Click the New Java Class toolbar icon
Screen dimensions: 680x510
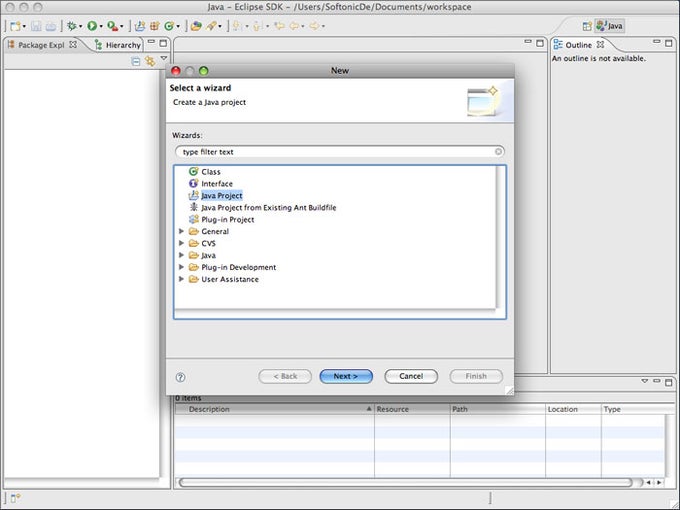pyautogui.click(x=169, y=26)
